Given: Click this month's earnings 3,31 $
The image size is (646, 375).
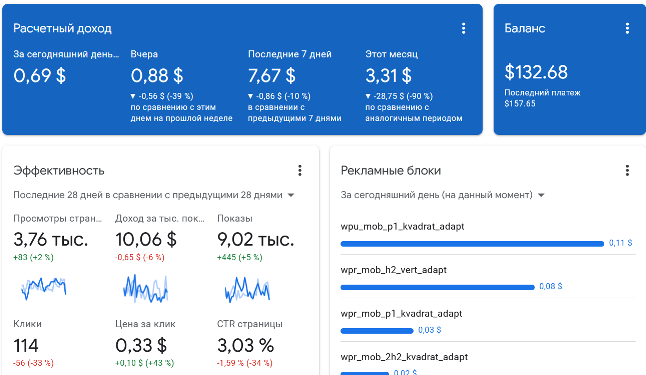Looking at the screenshot, I should coord(389,76).
